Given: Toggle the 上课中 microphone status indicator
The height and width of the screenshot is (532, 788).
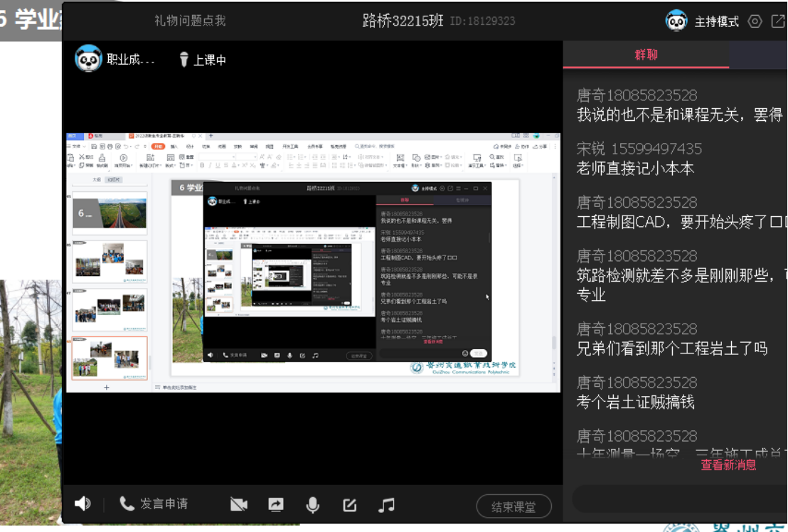Looking at the screenshot, I should [x=203, y=60].
